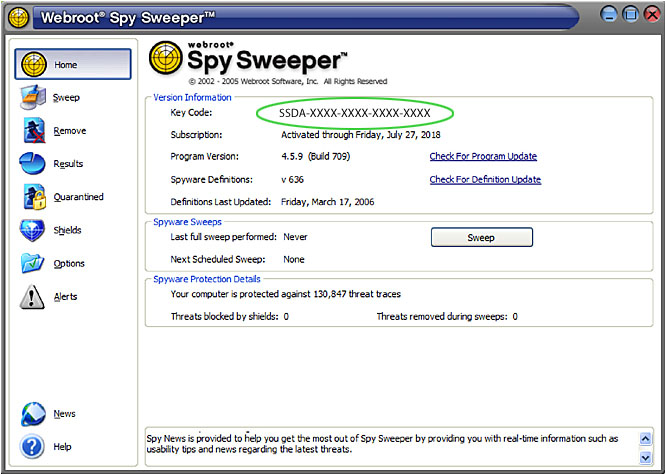
Task: Click the Webroot copyright notice text
Action: (288, 81)
